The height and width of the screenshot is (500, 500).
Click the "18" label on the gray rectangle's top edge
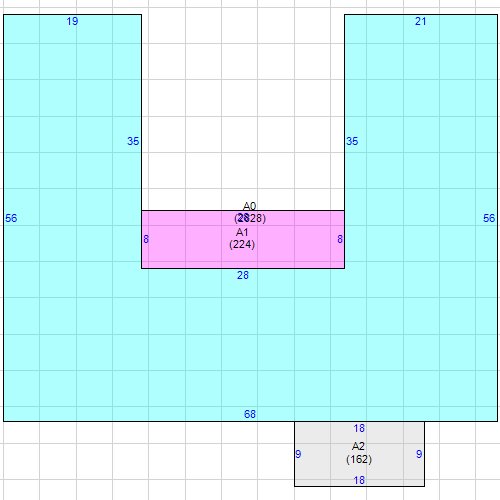pos(359,428)
